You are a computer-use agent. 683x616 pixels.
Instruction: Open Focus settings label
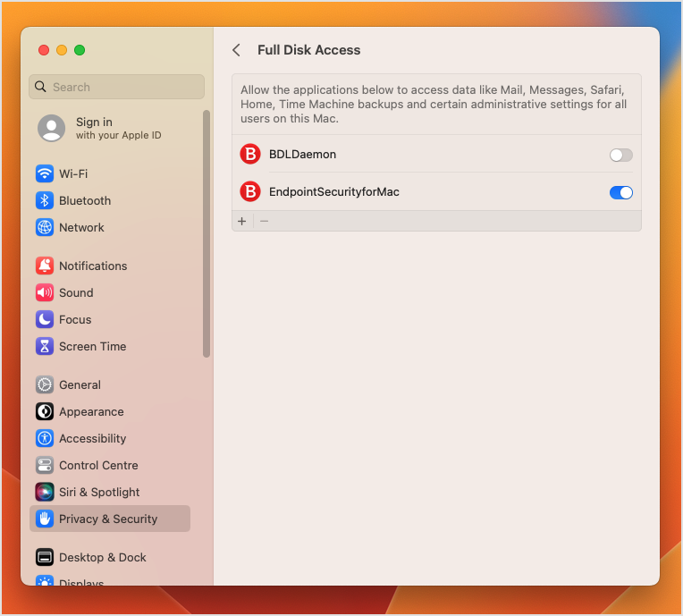pyautogui.click(x=75, y=319)
